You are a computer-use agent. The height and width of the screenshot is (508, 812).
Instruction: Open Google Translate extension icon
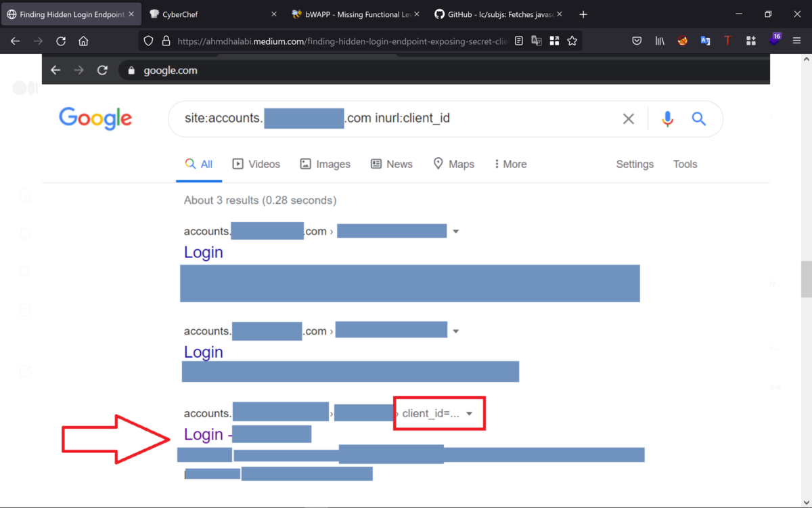705,41
